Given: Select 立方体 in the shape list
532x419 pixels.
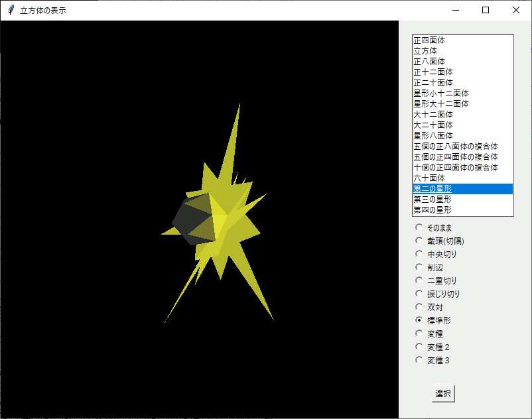Looking at the screenshot, I should pos(463,51).
